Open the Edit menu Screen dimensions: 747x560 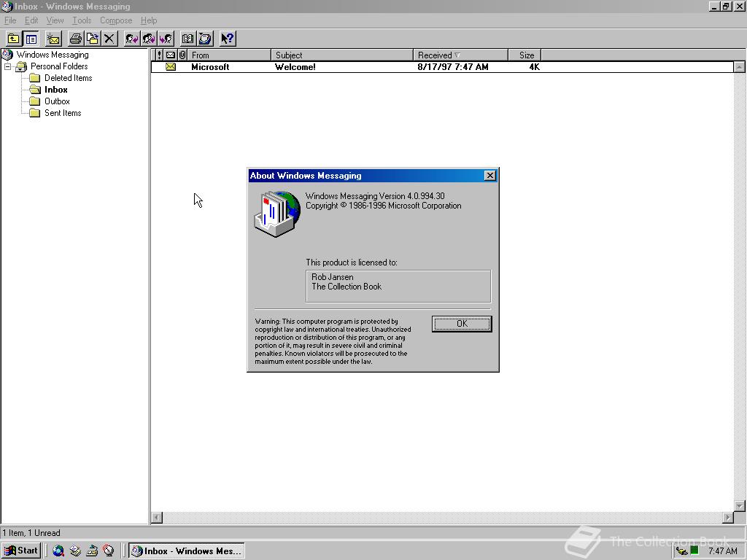point(31,20)
